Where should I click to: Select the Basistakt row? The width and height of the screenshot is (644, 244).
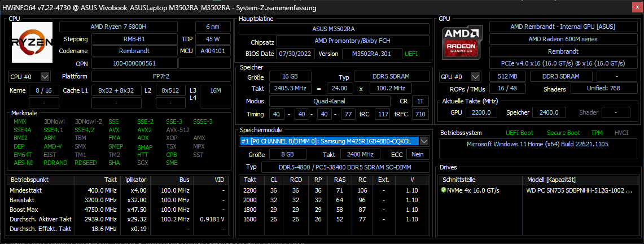coord(118,200)
